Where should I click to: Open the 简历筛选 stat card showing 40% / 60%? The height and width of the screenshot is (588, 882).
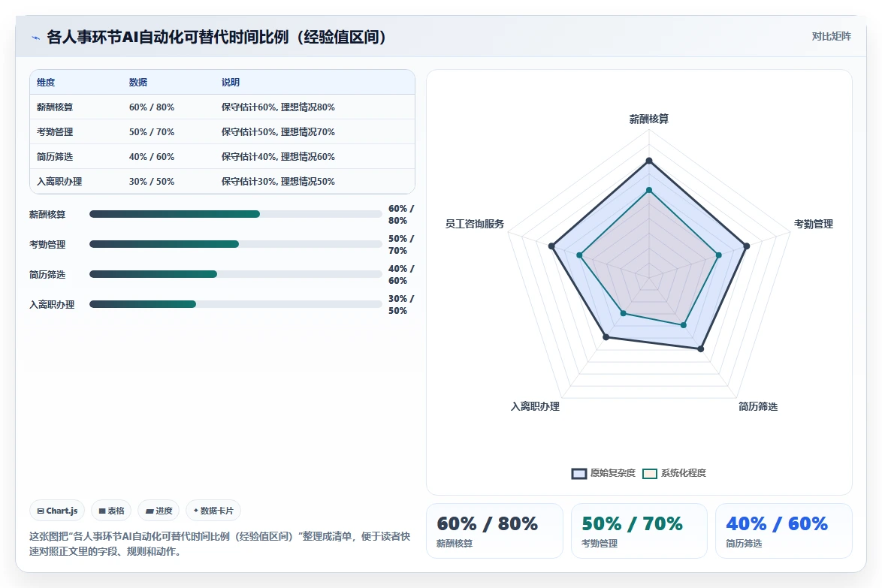click(784, 531)
